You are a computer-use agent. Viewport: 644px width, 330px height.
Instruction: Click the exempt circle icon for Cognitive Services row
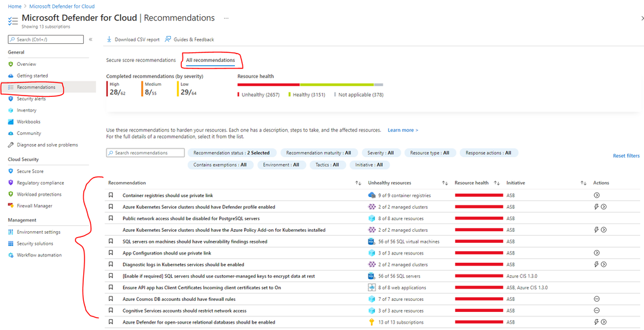[x=597, y=310]
